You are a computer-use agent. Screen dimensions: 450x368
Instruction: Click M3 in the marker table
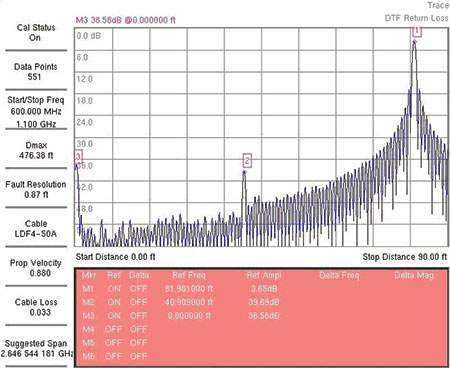pos(88,316)
